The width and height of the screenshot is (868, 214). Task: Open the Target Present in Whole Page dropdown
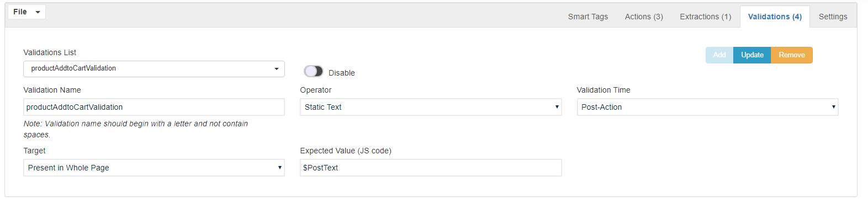click(154, 168)
